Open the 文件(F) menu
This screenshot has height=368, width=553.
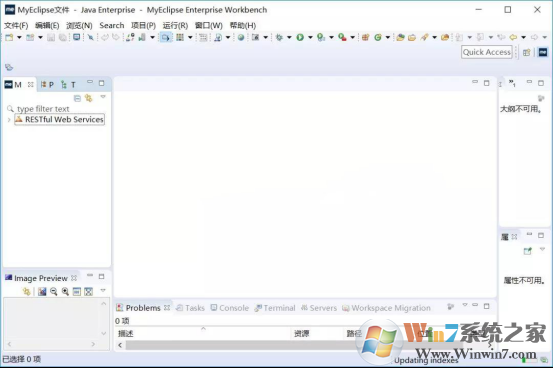click(x=16, y=25)
